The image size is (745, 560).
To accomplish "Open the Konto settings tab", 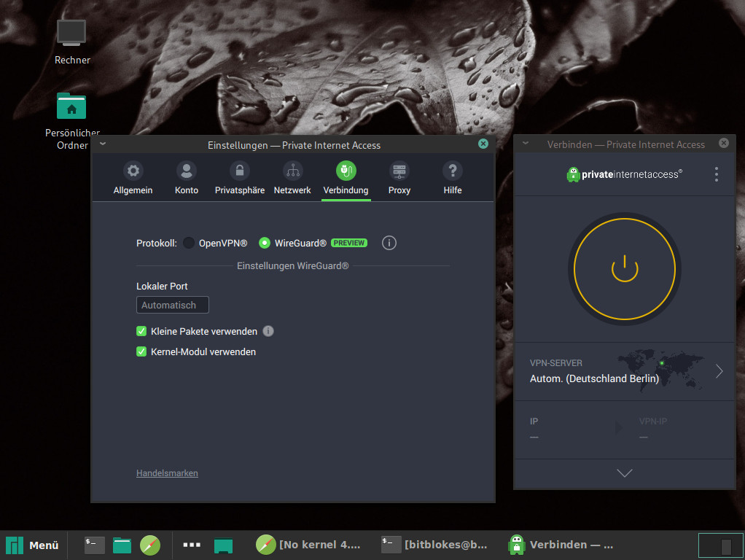I will point(187,179).
